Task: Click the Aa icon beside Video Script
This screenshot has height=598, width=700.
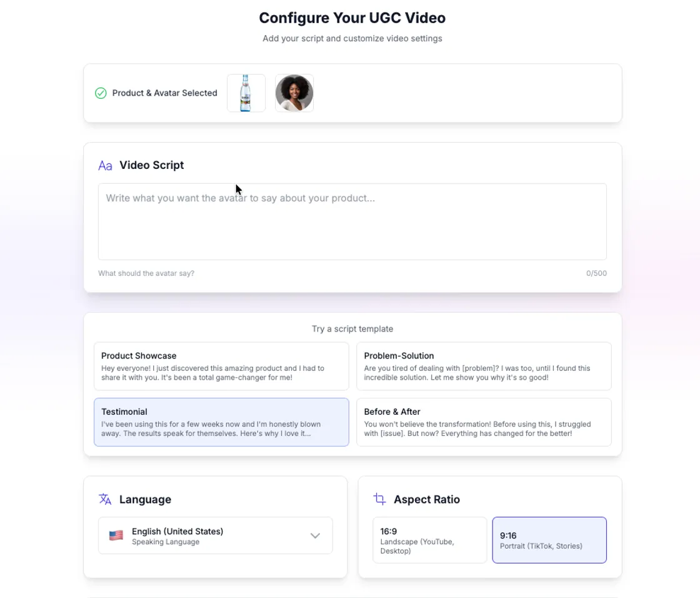Action: tap(105, 165)
